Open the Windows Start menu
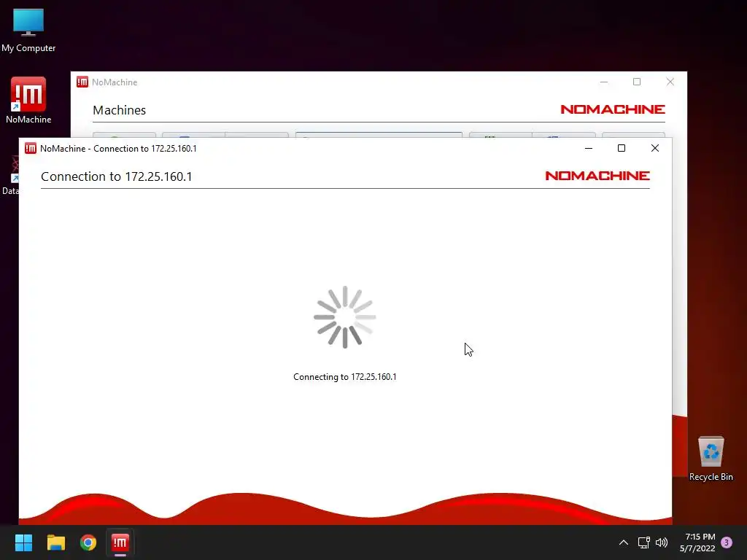 pos(23,542)
